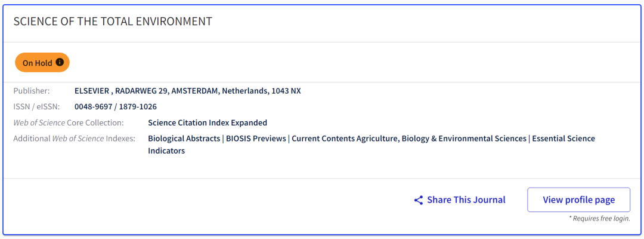Click the Publisher field label
644x239 pixels.
pyautogui.click(x=32, y=91)
